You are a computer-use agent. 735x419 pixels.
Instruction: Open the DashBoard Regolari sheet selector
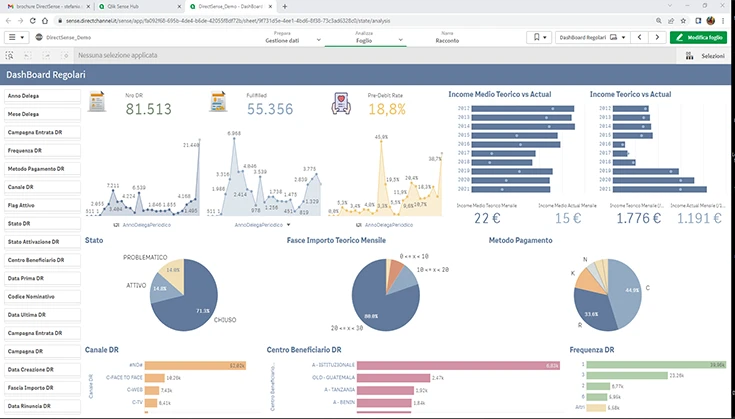coord(592,37)
